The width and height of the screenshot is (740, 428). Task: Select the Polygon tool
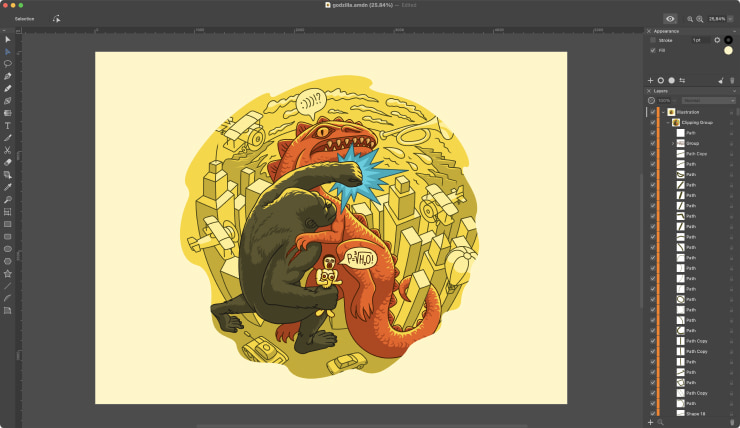[8, 261]
